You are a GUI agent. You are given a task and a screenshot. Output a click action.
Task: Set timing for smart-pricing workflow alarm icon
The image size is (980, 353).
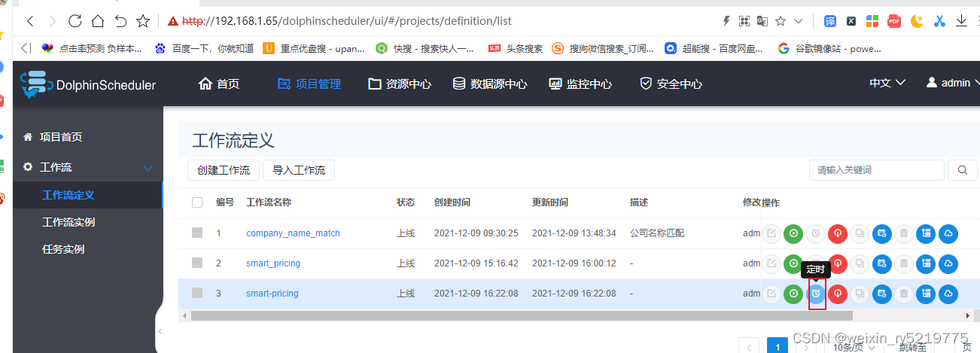[x=815, y=294]
